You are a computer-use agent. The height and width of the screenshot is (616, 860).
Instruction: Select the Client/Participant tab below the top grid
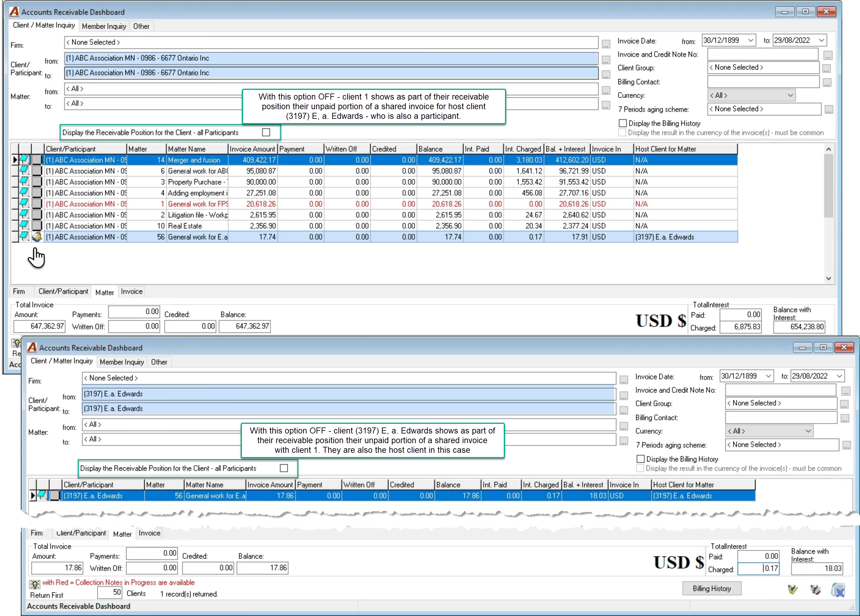tap(63, 291)
